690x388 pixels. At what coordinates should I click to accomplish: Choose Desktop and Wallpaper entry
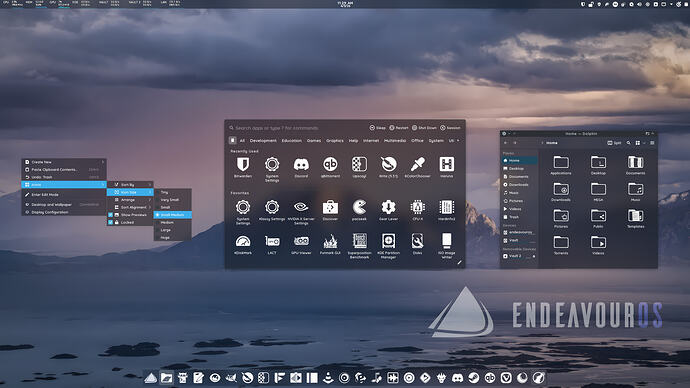(x=64, y=205)
